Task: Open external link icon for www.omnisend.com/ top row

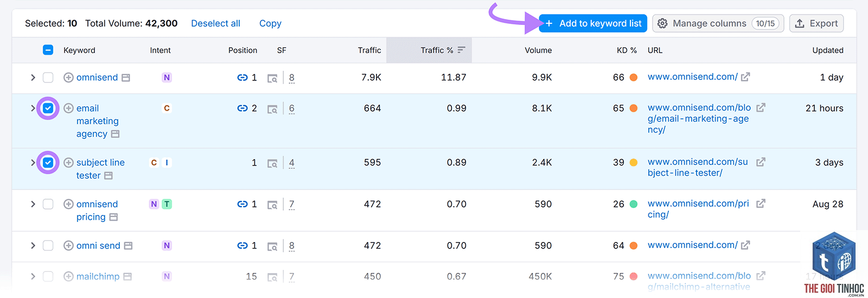Action: (745, 77)
